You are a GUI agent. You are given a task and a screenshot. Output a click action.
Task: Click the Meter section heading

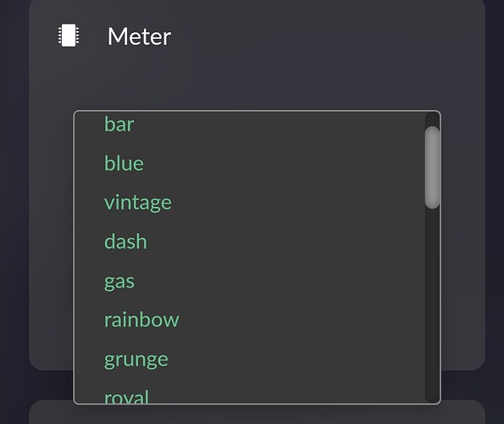click(x=139, y=36)
